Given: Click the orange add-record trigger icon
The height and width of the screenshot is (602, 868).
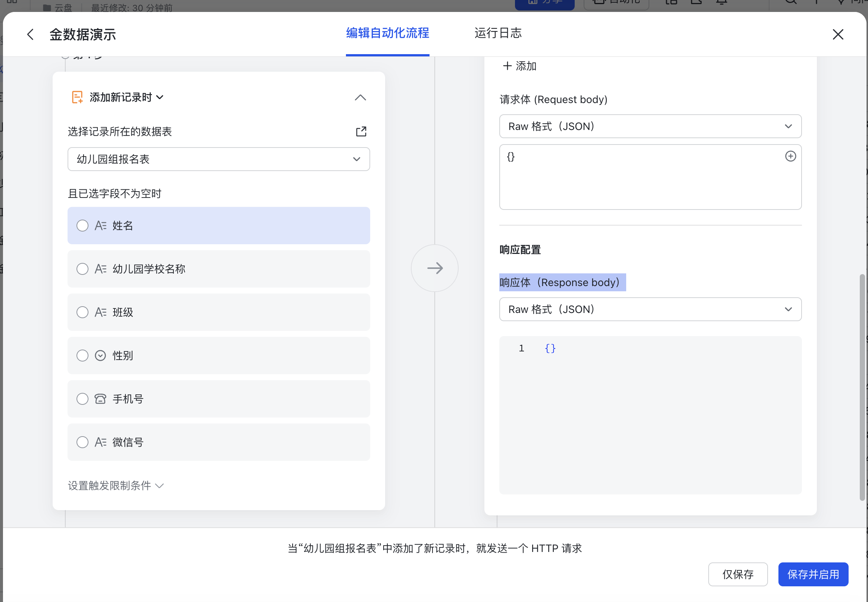Looking at the screenshot, I should click(77, 97).
